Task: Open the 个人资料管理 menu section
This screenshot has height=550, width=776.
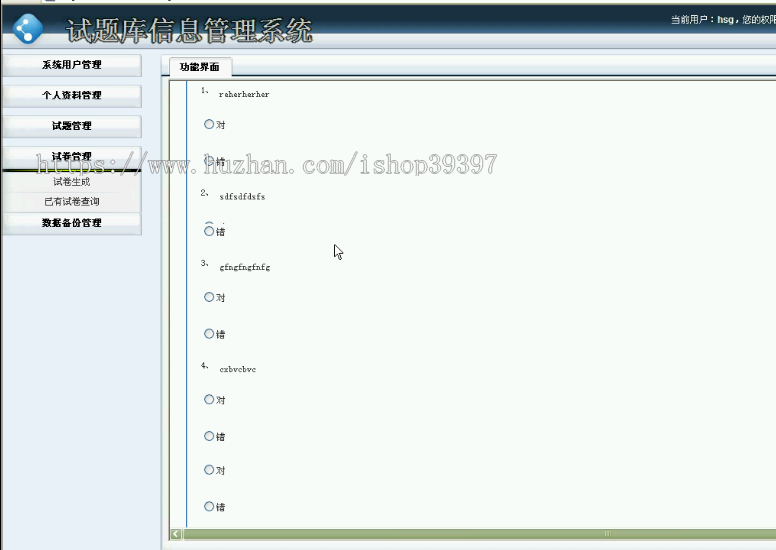Action: pyautogui.click(x=72, y=96)
